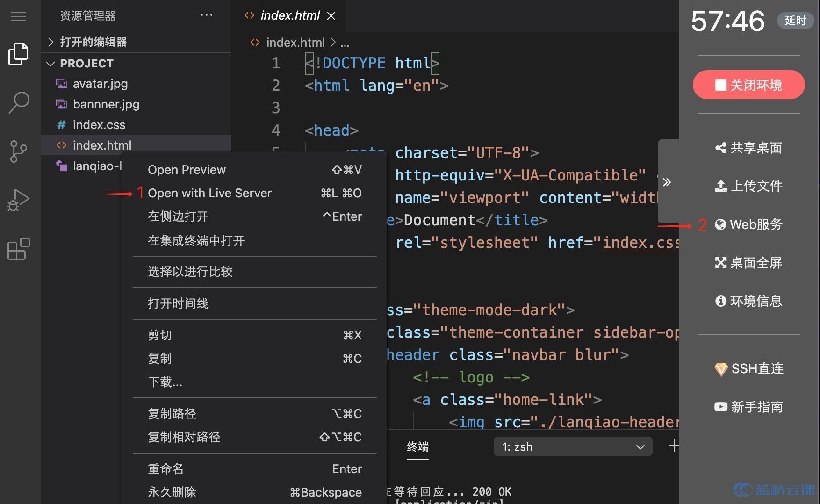This screenshot has height=504, width=820.
Task: Click index.html breadcrumb path text
Action: [295, 43]
